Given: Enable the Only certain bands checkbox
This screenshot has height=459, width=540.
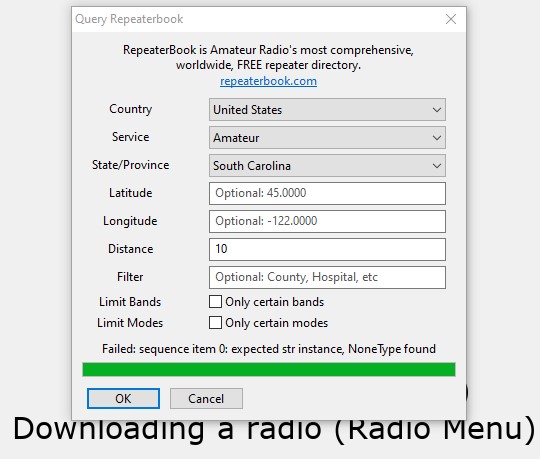Looking at the screenshot, I should click(x=215, y=302).
